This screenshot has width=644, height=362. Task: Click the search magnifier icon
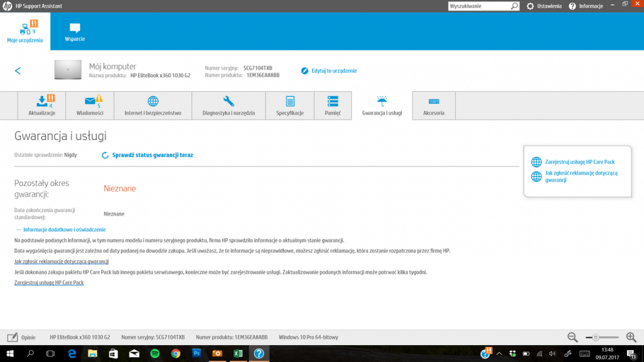coord(514,6)
